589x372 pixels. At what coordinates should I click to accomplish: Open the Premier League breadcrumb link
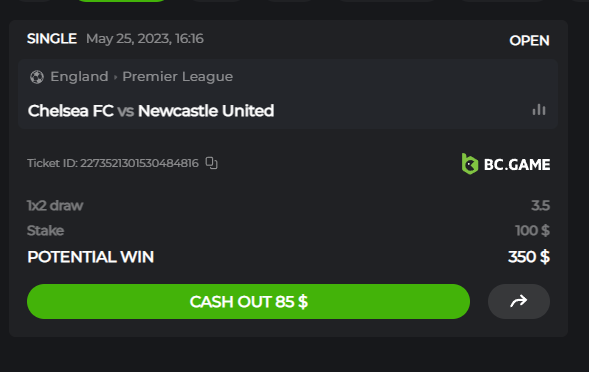178,77
